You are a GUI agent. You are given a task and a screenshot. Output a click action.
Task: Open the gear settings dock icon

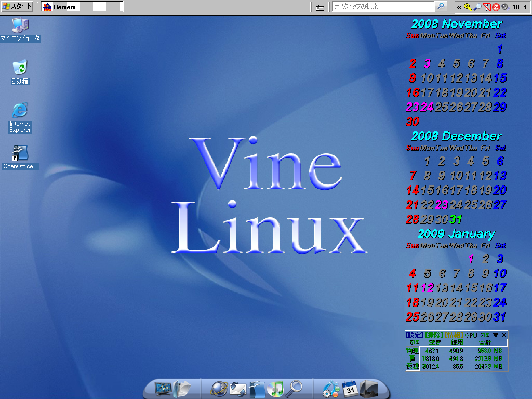[331, 389]
